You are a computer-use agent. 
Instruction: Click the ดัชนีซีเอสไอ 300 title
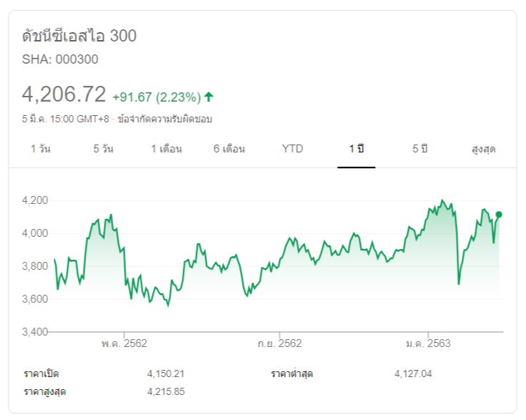pyautogui.click(x=79, y=36)
